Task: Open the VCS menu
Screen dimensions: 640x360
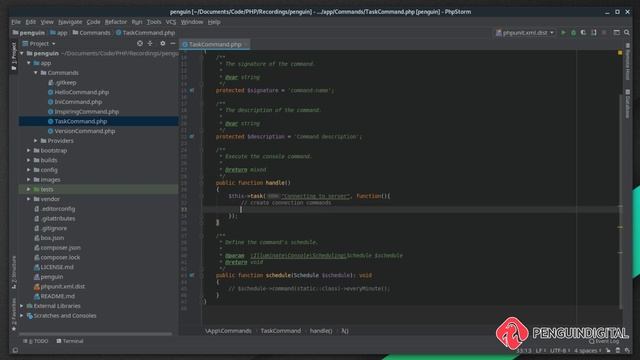Action: pyautogui.click(x=171, y=22)
